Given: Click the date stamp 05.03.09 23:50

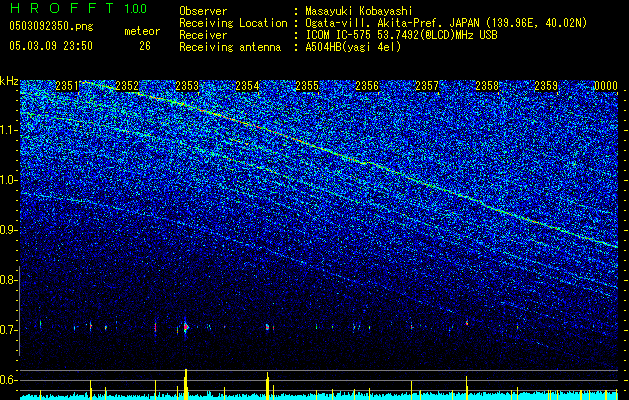Looking at the screenshot, I should click(x=51, y=46).
